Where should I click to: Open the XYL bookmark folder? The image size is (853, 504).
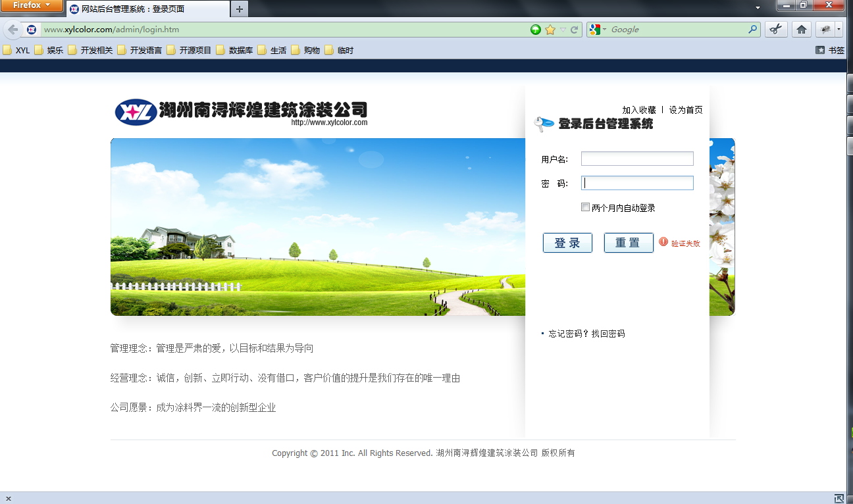tap(16, 50)
